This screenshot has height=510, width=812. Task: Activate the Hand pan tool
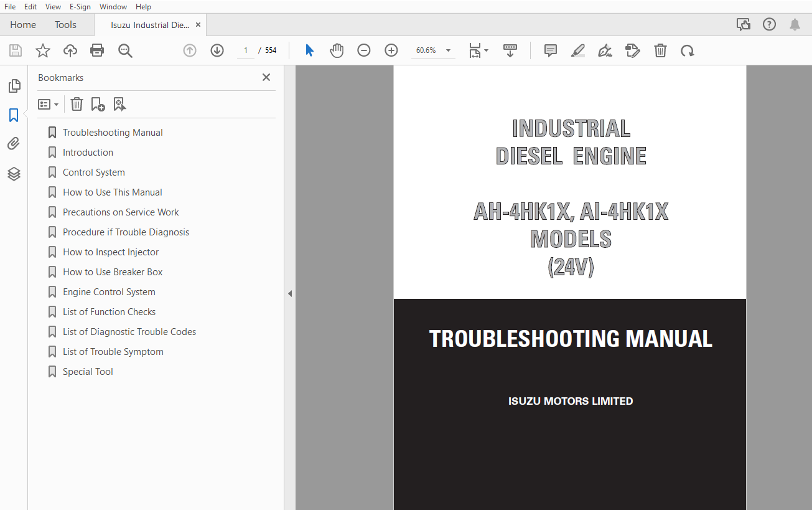pos(337,50)
